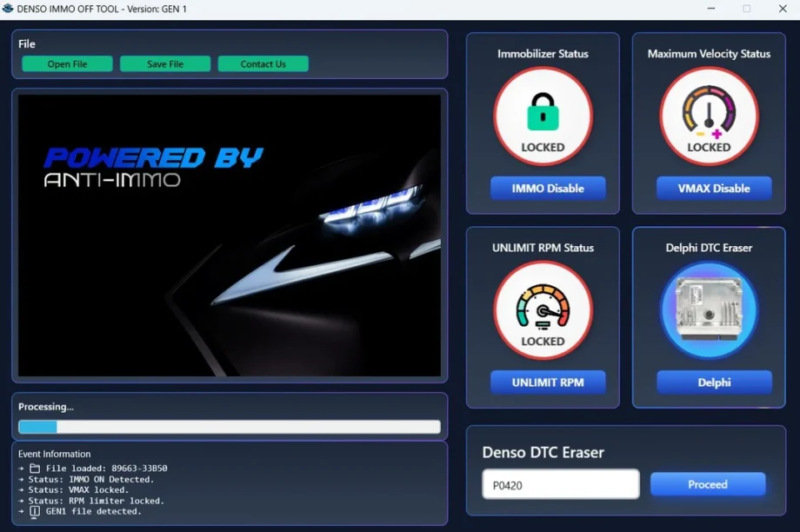The height and width of the screenshot is (532, 800).
Task: Focus the DTC code field containing P0420
Action: (560, 484)
